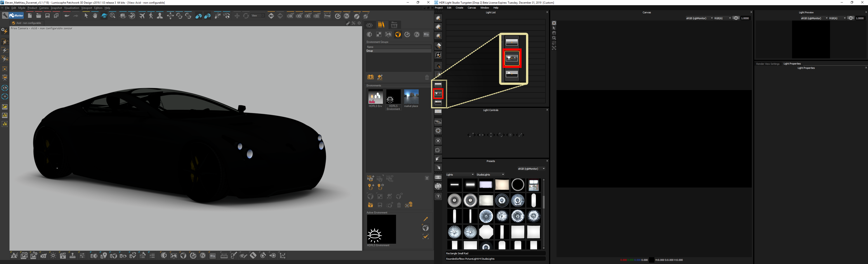Click the New document icon in Patchwork toolbar
The width and height of the screenshot is (868, 264).
click(30, 16)
